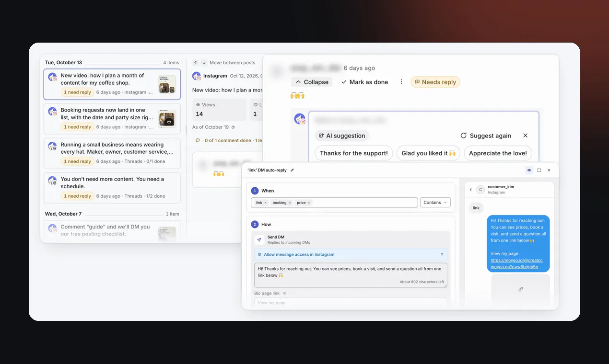The width and height of the screenshot is (609, 364).
Task: Open the Booking requests post item
Action: 112,119
